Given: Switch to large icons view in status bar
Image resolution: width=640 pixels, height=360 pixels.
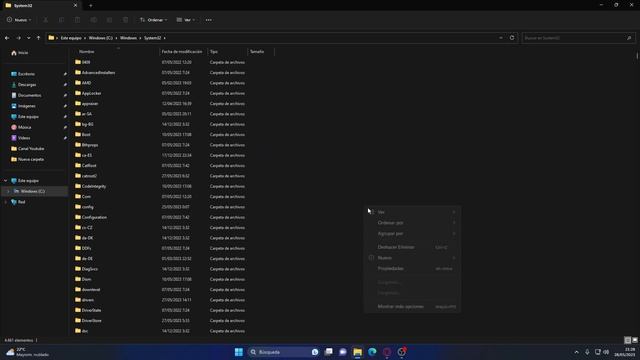Looking at the screenshot, I should pos(635,340).
